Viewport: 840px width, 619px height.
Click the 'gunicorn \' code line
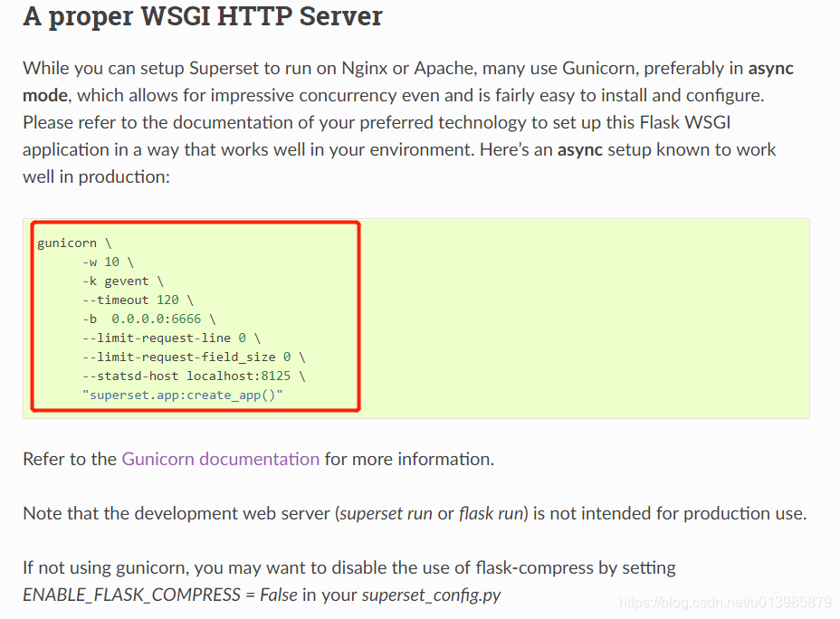(x=74, y=243)
